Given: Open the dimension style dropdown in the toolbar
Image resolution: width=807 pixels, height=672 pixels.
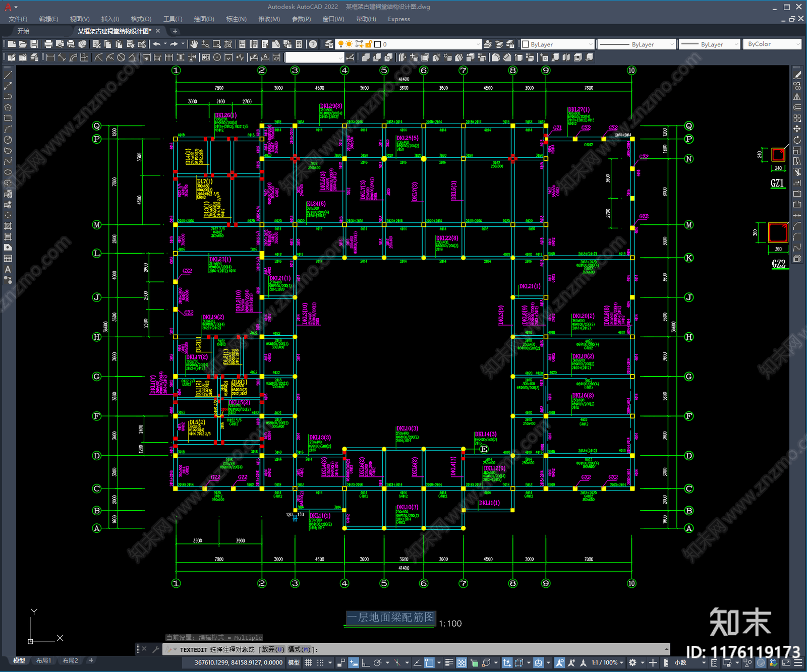Looking at the screenshot, I should coord(315,57).
